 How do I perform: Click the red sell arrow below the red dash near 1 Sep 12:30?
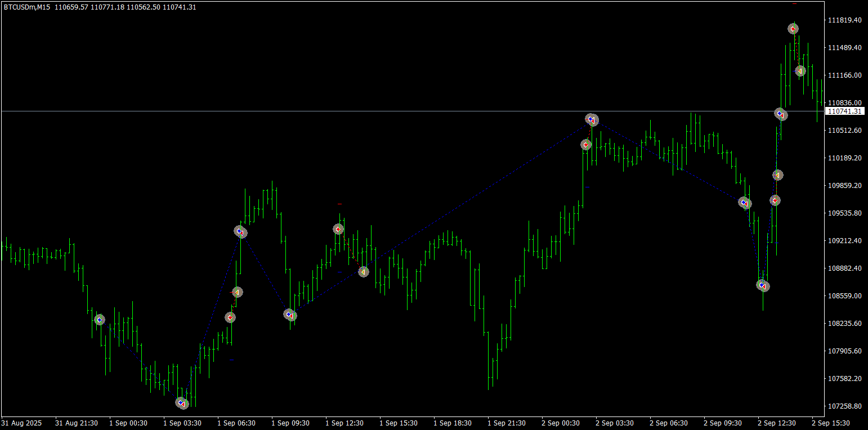point(338,229)
